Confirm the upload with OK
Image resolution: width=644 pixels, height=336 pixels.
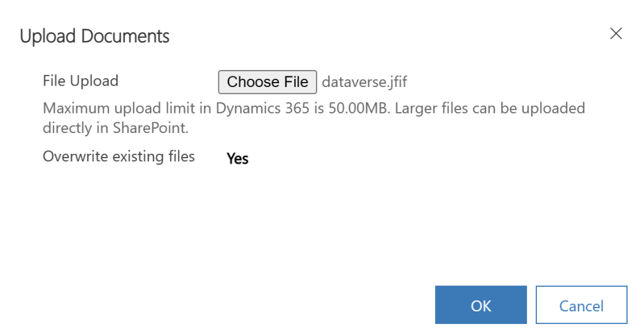point(480,306)
